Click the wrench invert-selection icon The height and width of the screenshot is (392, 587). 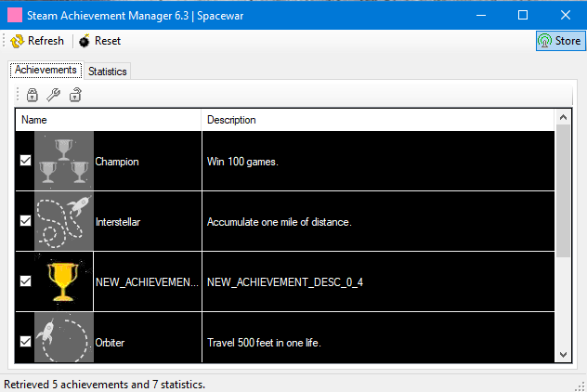click(54, 95)
